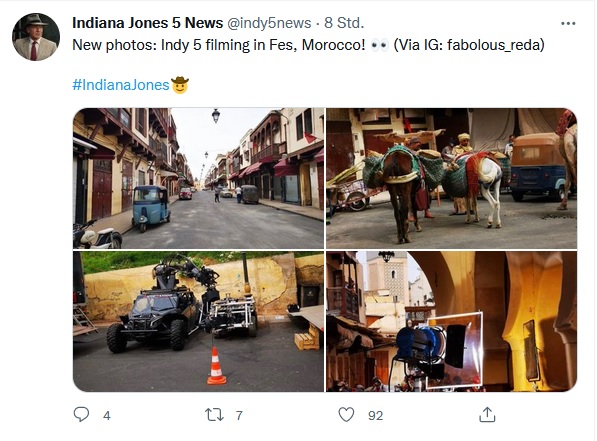The height and width of the screenshot is (441, 597).
Task: Visit the @indy5news handle link
Action: 269,23
